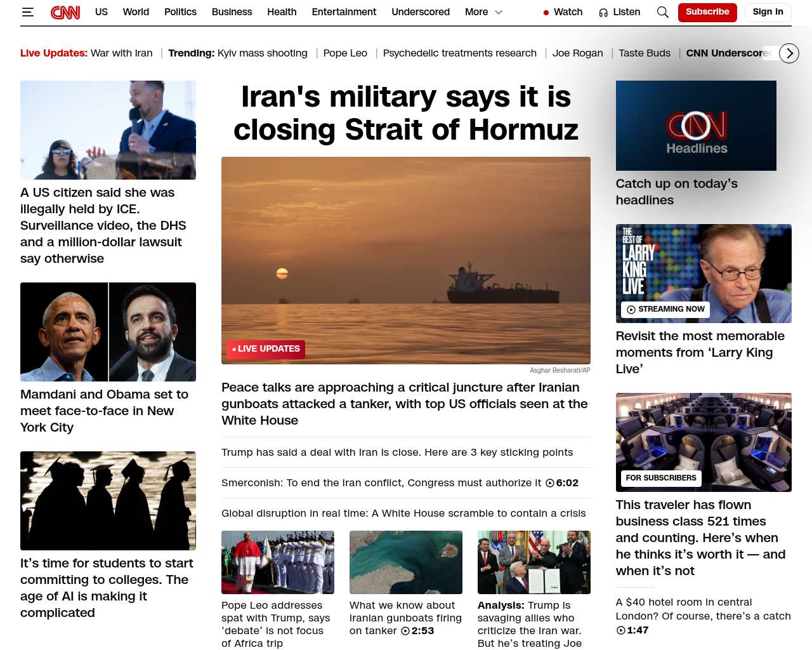This screenshot has width=812, height=650.
Task: Expand the More dropdown chevron
Action: point(499,12)
